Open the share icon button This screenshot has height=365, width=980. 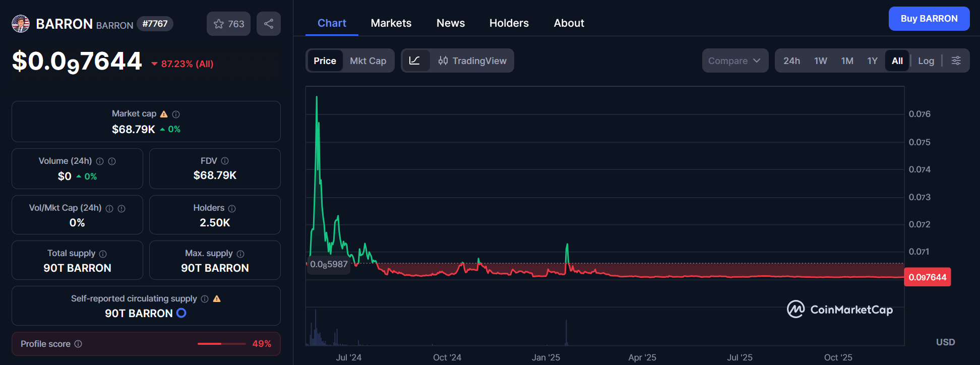tap(269, 24)
